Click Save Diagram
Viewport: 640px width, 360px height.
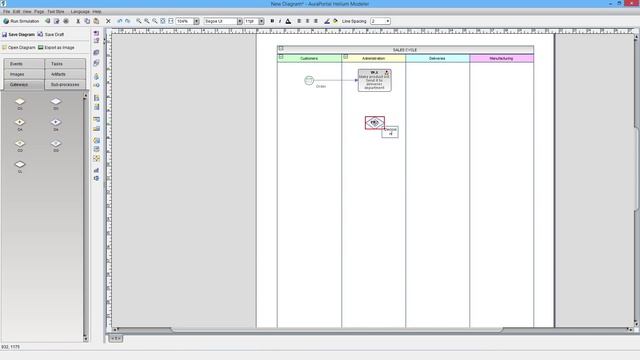coord(18,35)
